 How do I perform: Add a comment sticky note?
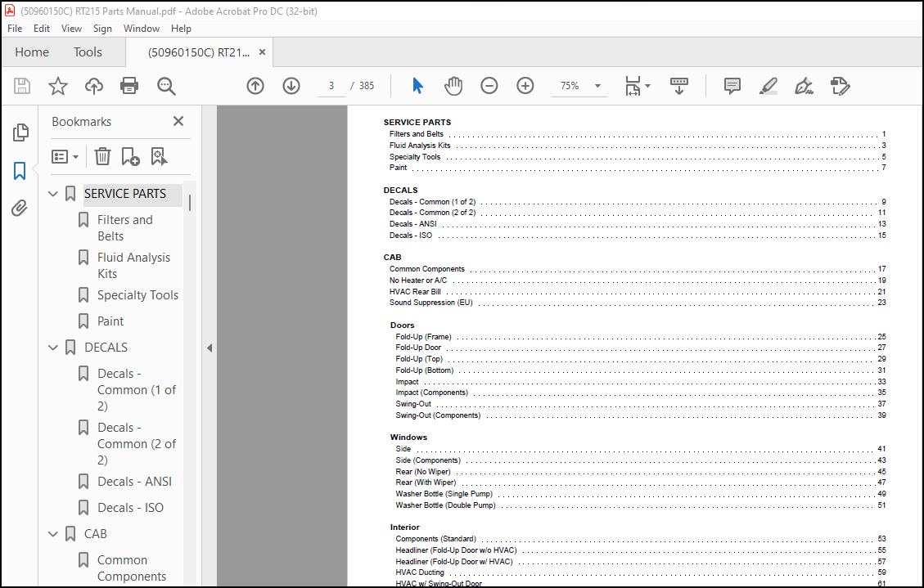pos(732,86)
